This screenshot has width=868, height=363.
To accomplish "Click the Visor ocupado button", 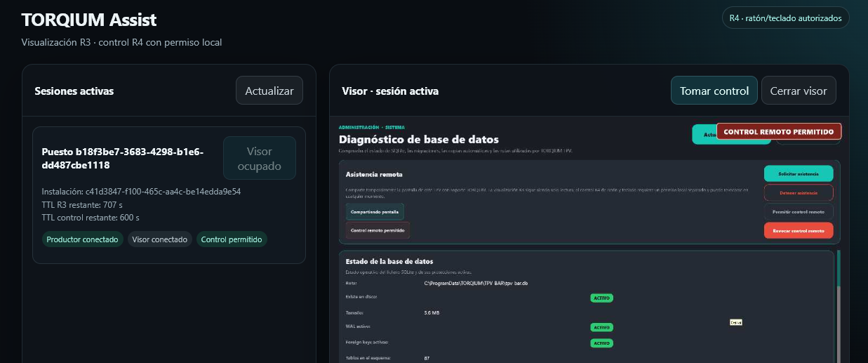I will pyautogui.click(x=260, y=159).
